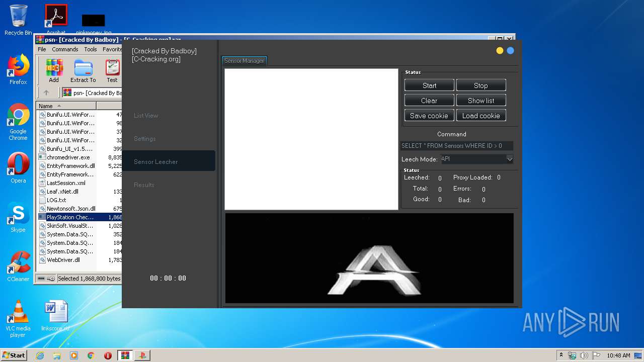Select Sensor Leecher in the sidebar
The image size is (644, 362).
click(169, 161)
